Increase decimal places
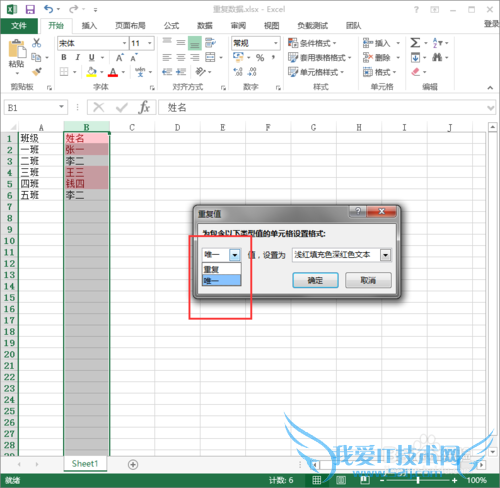The image size is (500, 488). pos(238,72)
